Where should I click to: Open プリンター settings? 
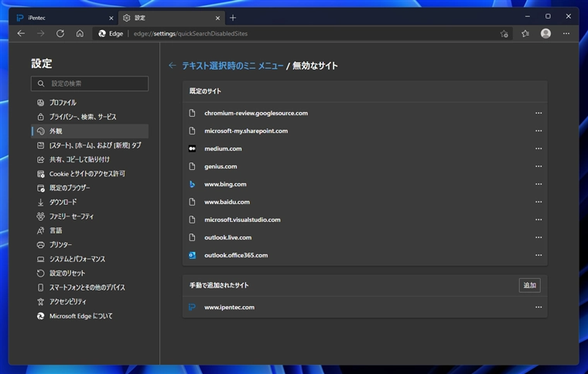pos(90,245)
